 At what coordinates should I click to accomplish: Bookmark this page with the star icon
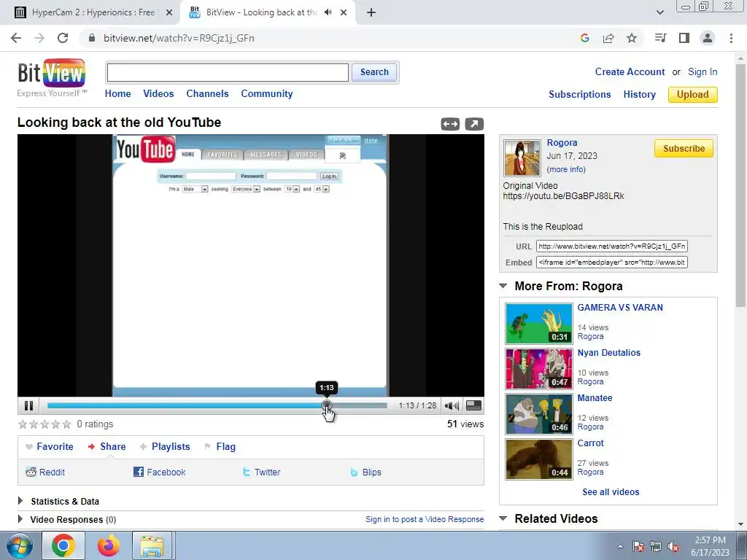coord(632,38)
